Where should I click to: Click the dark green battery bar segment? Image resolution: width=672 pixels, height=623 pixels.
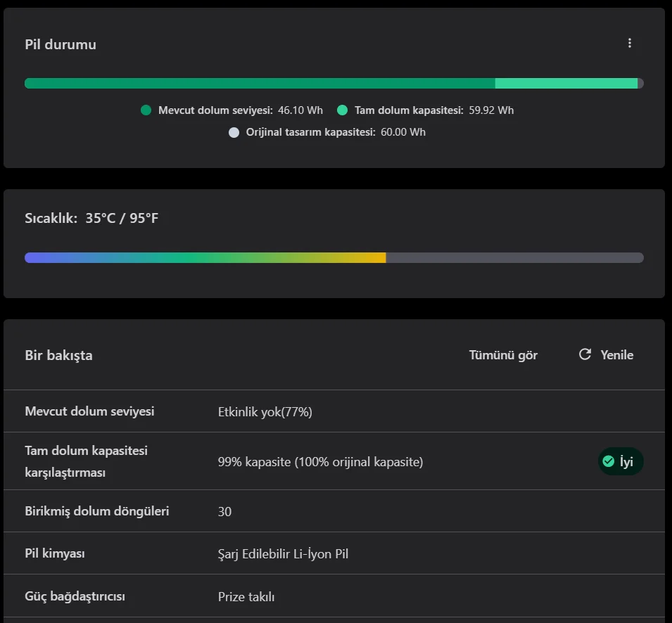[x=260, y=84]
